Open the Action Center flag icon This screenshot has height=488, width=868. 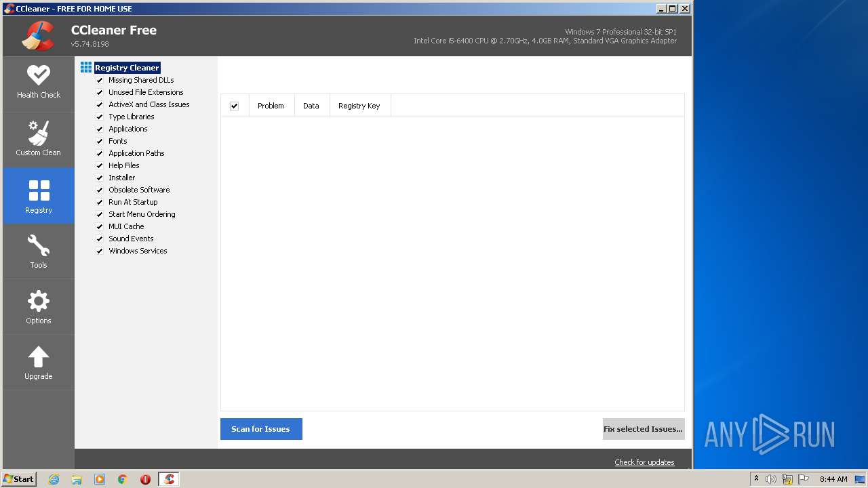pyautogui.click(x=804, y=479)
